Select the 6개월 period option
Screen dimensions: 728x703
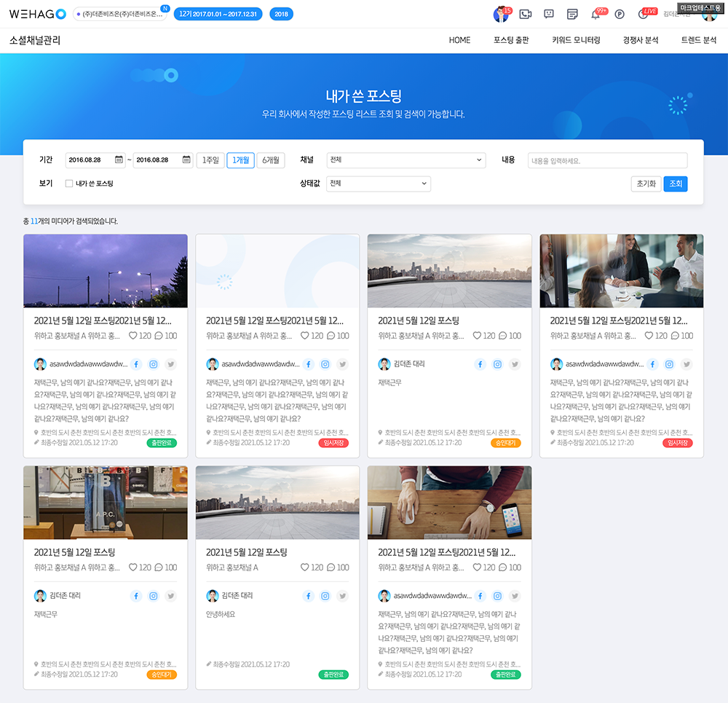270,160
